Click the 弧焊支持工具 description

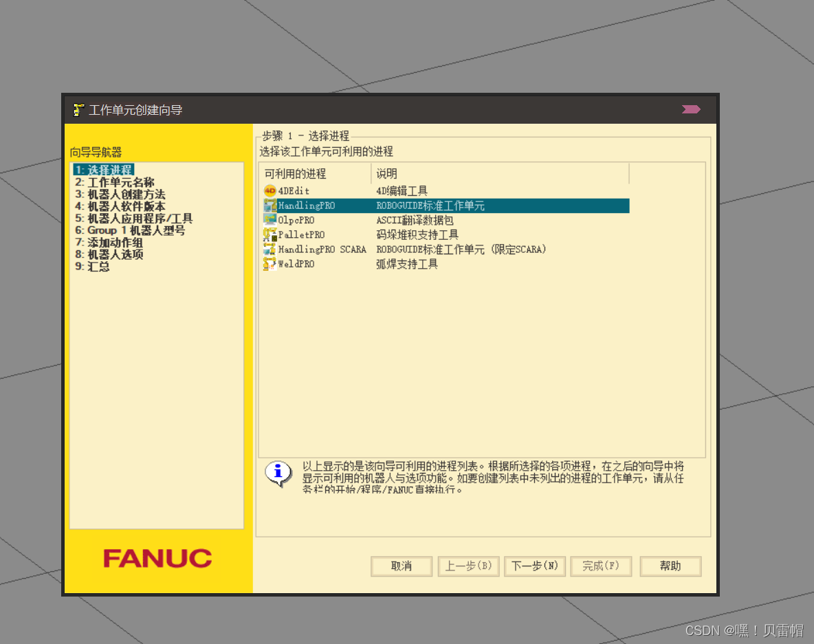click(x=407, y=264)
